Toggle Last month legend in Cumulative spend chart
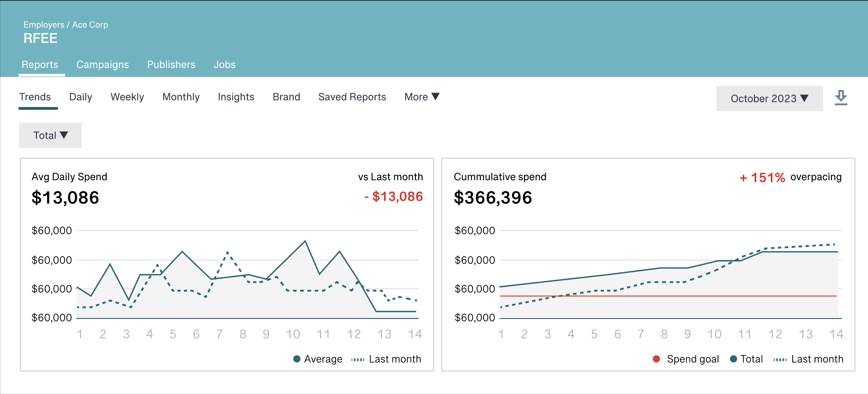The width and height of the screenshot is (868, 394). [x=808, y=359]
